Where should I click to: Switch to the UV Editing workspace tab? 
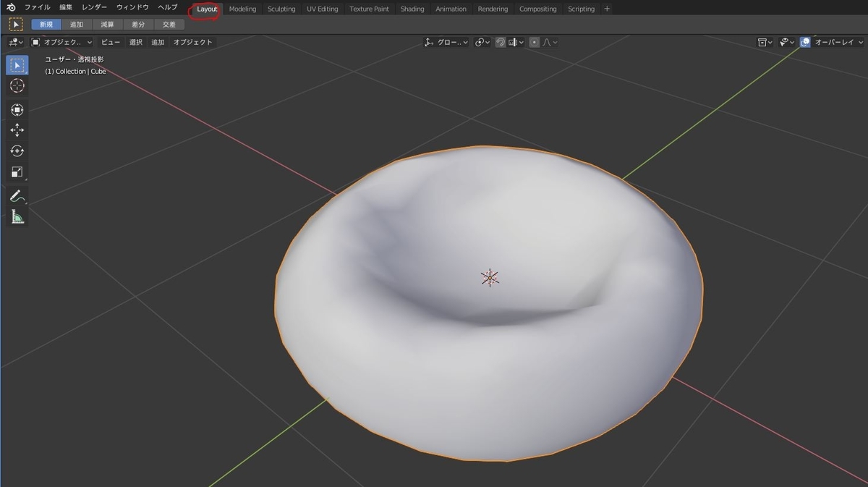click(322, 9)
